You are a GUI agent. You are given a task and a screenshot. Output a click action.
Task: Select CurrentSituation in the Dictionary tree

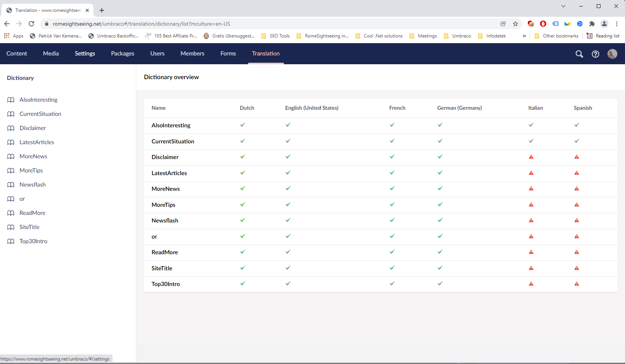tap(40, 114)
